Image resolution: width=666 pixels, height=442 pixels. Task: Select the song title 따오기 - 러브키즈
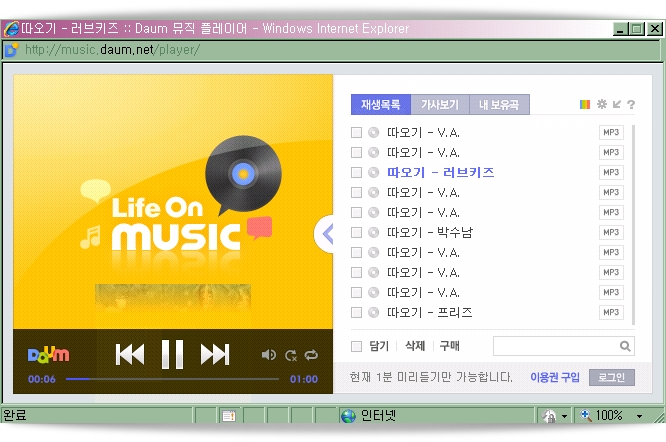441,172
